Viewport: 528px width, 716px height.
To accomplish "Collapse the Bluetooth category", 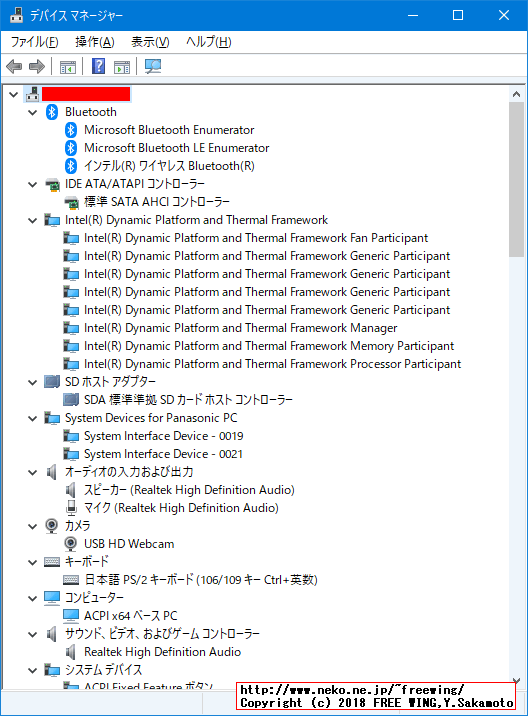I will 32,112.
